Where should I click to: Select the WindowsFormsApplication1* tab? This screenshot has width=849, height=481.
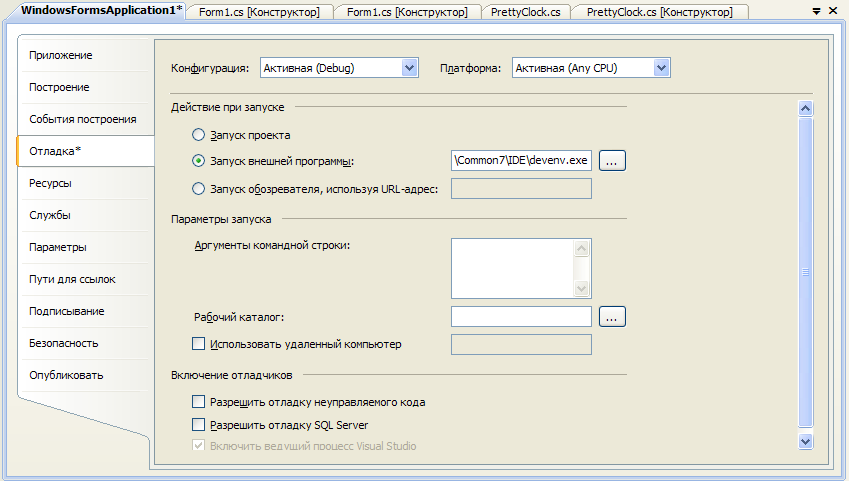[101, 10]
